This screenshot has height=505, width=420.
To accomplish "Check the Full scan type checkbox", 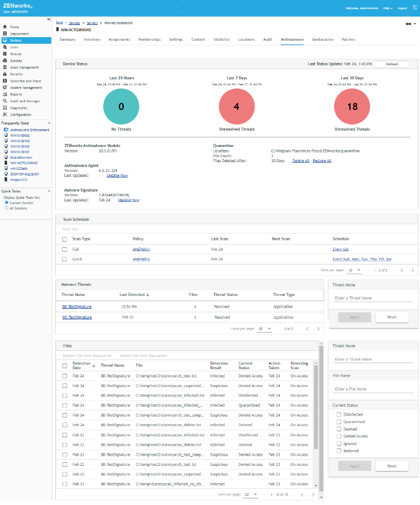I will click(65, 249).
